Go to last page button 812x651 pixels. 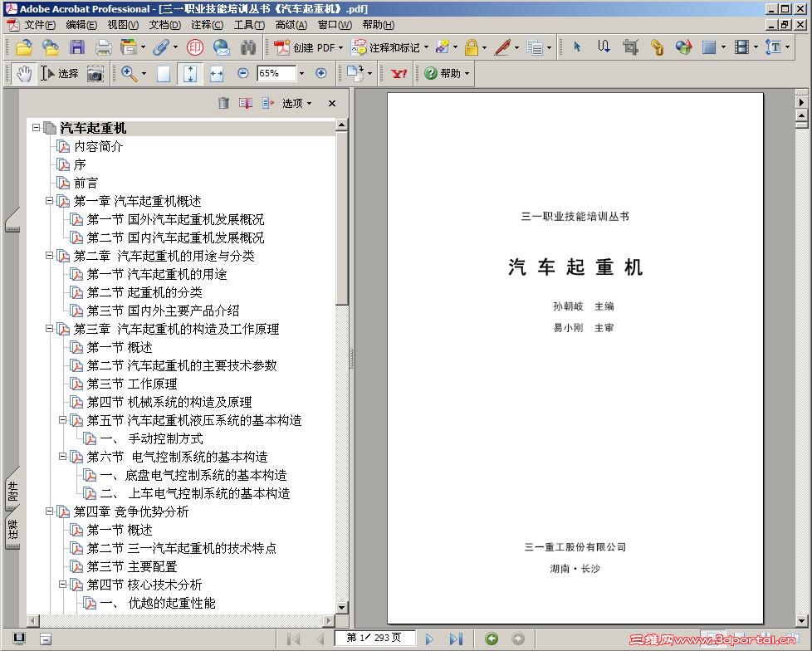(x=456, y=639)
